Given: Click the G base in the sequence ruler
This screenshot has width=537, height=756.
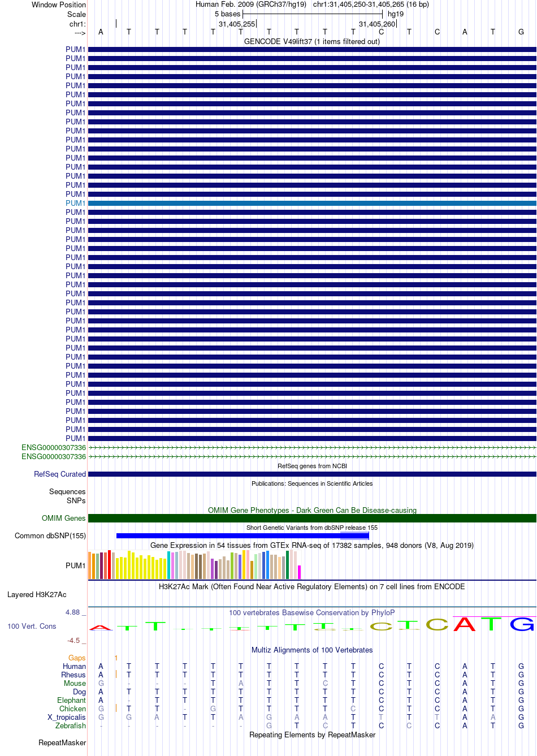Looking at the screenshot, I should tap(521, 32).
